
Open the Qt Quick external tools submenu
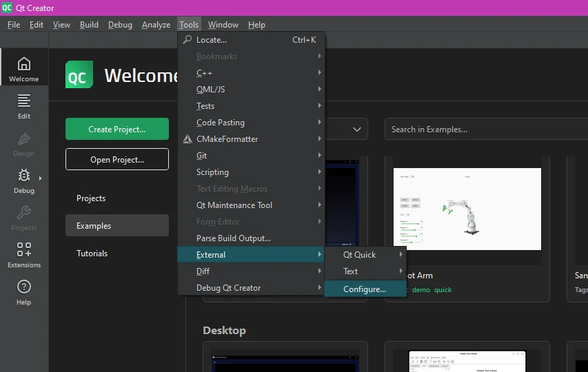(x=365, y=255)
